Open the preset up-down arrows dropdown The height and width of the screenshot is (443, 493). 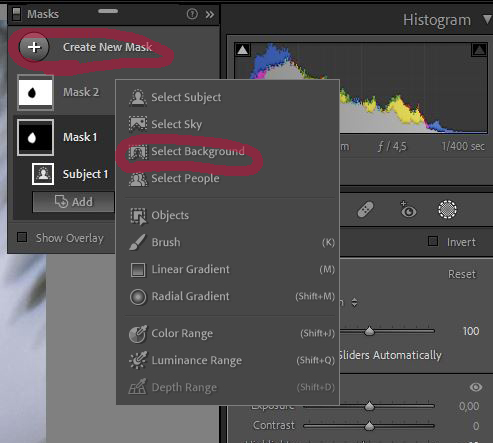[354, 303]
